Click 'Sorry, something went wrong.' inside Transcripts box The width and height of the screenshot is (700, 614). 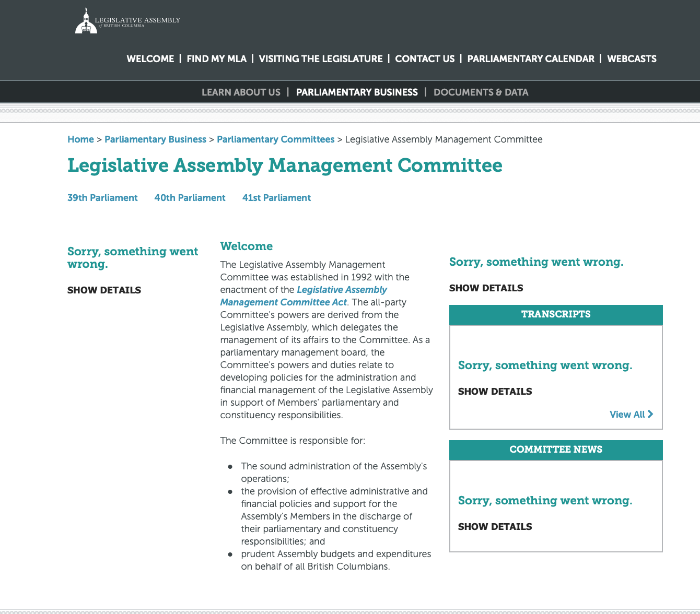tap(545, 365)
